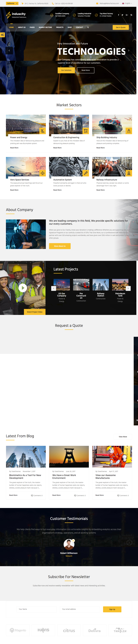The height and width of the screenshot is (644, 138).
Task: Open the Market Sectors menu
Action: pos(45,27)
